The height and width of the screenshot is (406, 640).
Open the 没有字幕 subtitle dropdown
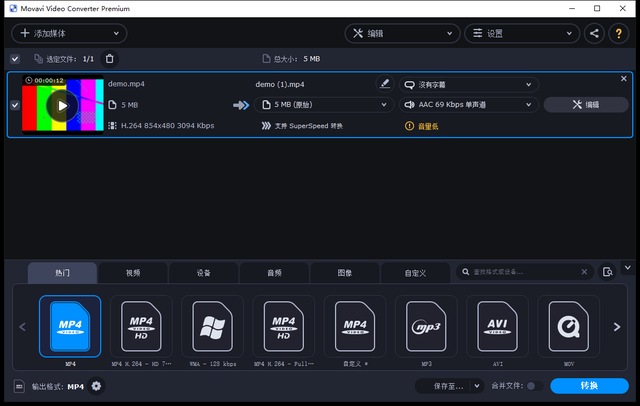[468, 84]
